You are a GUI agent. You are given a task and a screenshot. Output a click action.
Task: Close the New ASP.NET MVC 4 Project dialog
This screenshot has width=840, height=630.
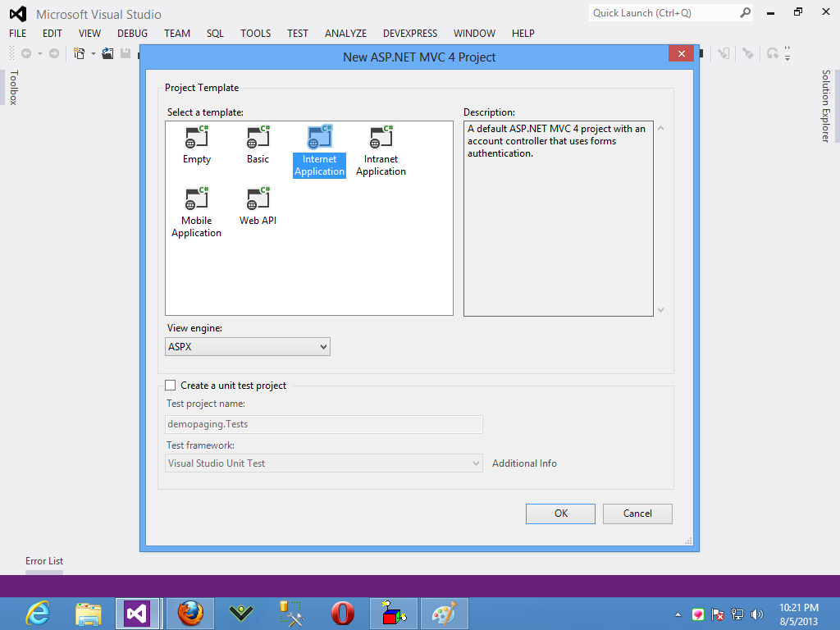click(x=681, y=53)
